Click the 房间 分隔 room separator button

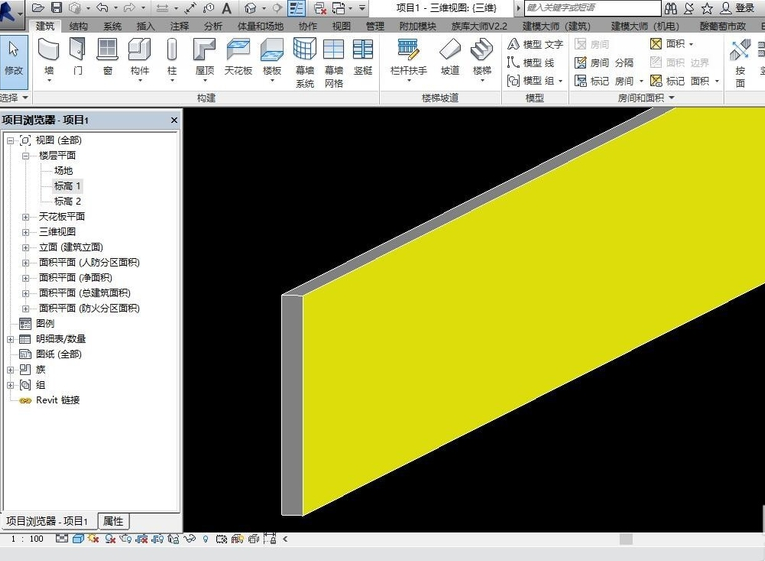tap(604, 62)
